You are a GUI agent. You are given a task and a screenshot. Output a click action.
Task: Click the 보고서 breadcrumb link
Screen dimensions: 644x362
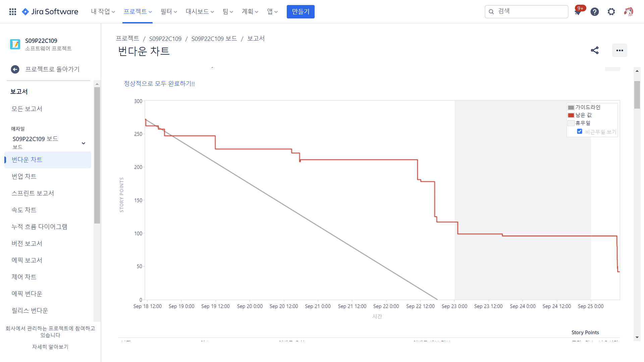[x=256, y=39]
